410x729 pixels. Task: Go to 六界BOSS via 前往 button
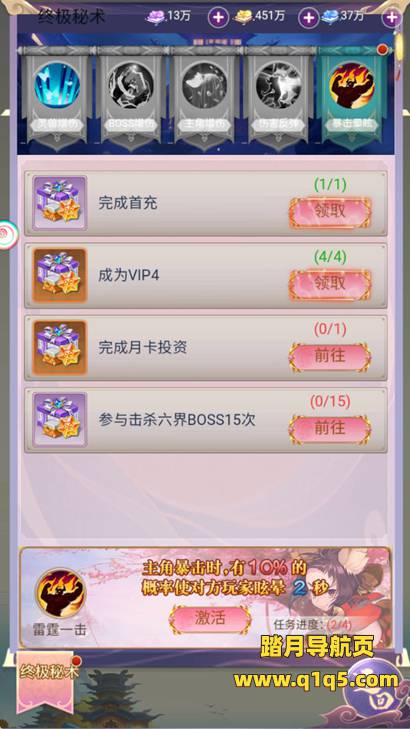pyautogui.click(x=330, y=429)
